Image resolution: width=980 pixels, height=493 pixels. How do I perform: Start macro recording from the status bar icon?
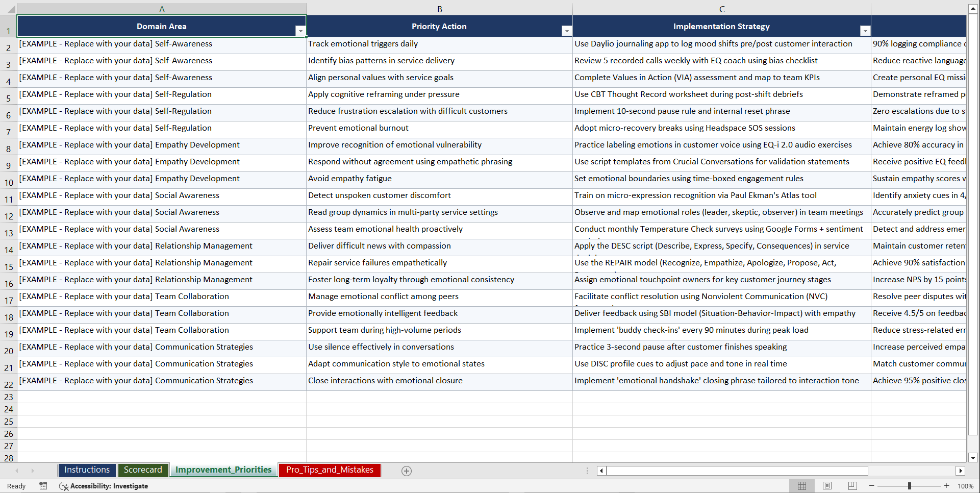[43, 486]
